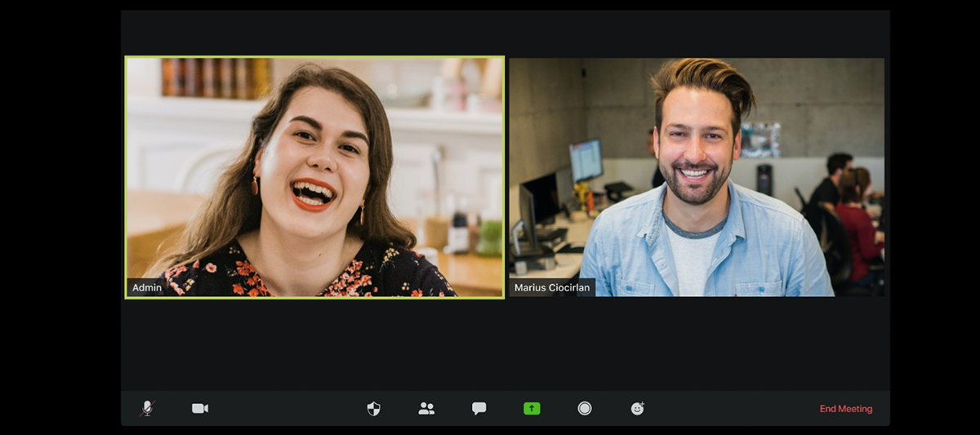The height and width of the screenshot is (435, 980).
Task: Open the Participants panel
Action: tap(426, 408)
